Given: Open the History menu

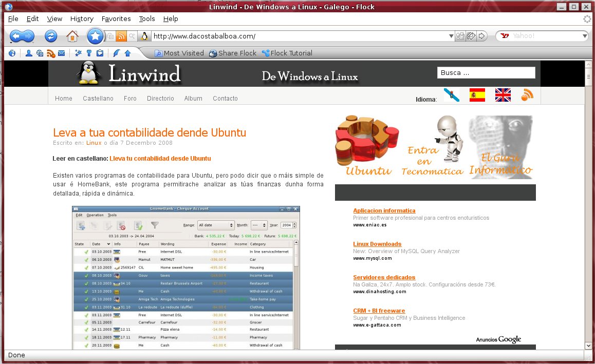Looking at the screenshot, I should [x=82, y=18].
